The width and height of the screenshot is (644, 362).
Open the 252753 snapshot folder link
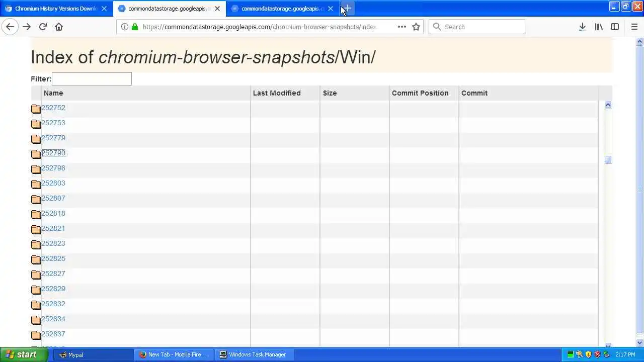(x=53, y=123)
